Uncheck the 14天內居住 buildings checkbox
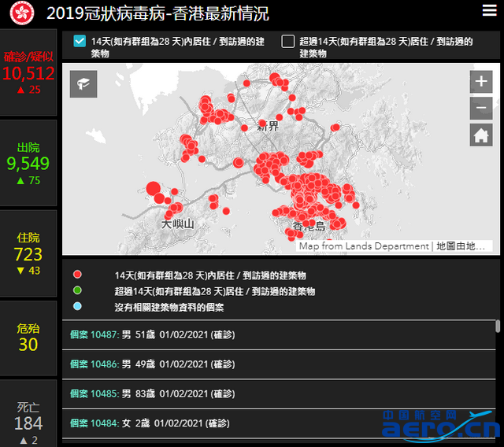 point(80,41)
